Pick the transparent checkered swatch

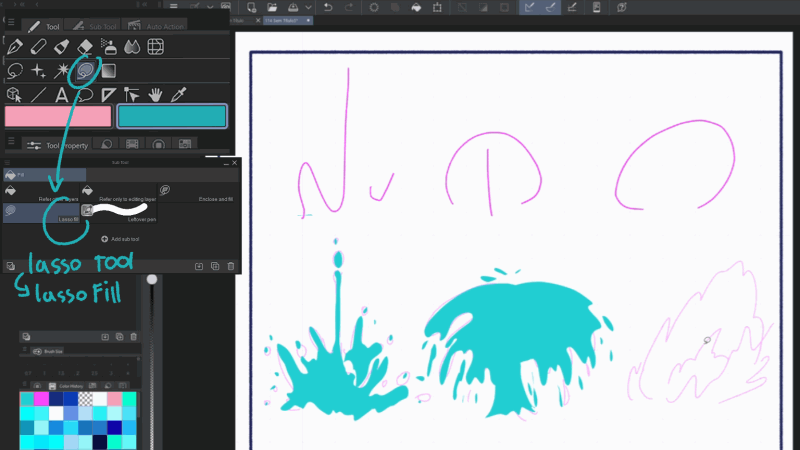85,398
